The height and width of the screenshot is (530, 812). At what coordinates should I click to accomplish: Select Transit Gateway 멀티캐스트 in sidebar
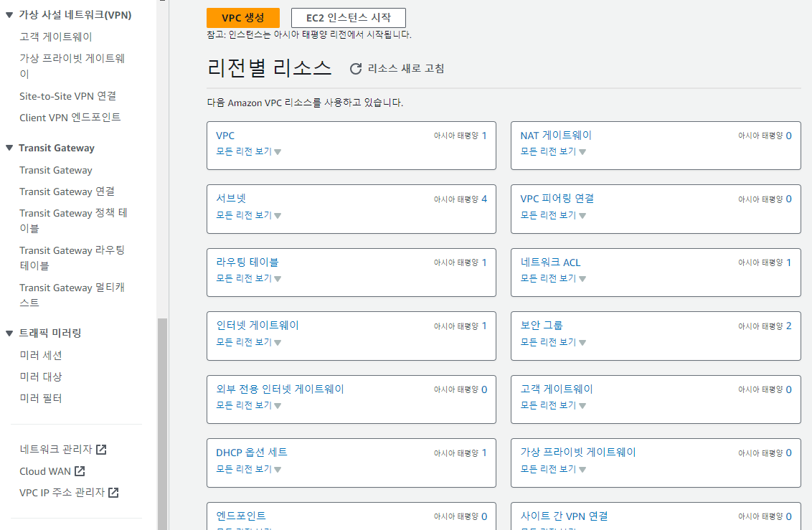72,295
